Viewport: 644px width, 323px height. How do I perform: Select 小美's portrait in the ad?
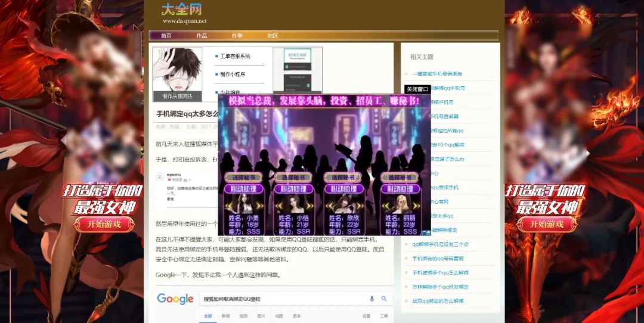244,204
